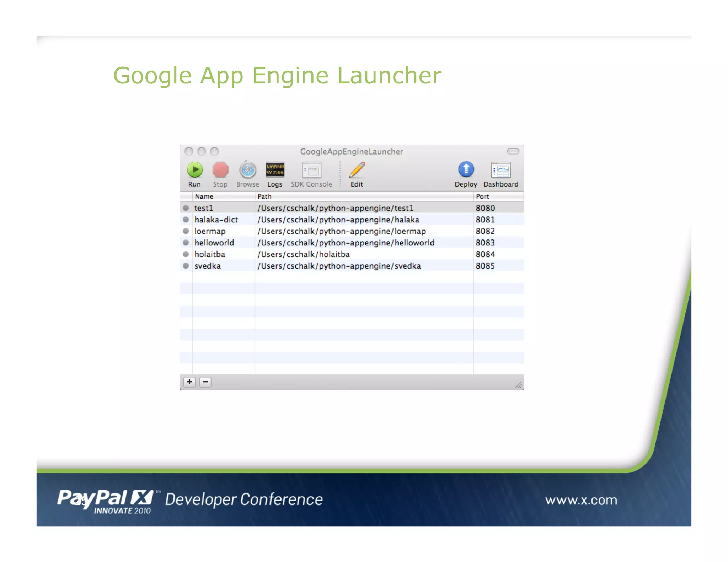This screenshot has height=562, width=728.
Task: Click path /Users/cschalk/python-appengine/loermap
Action: (342, 231)
